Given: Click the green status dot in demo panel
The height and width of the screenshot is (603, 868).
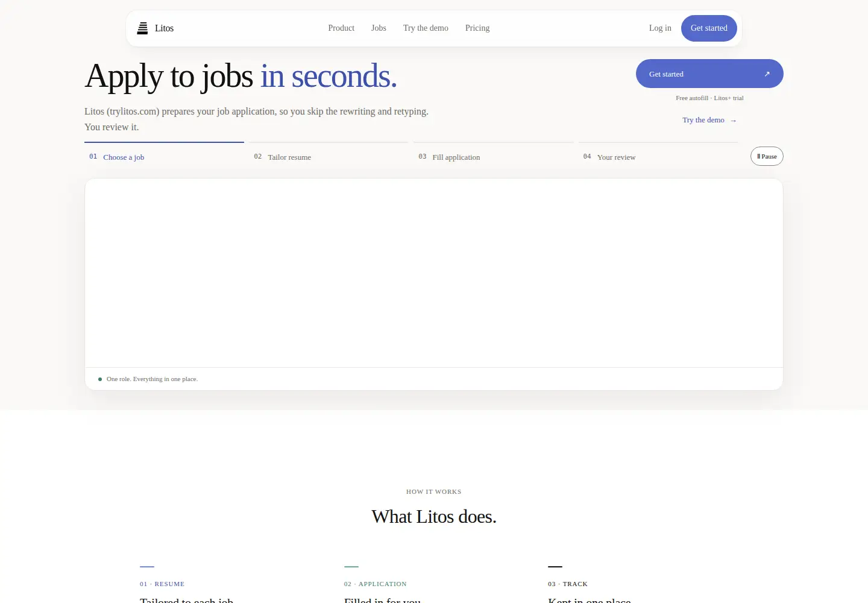Looking at the screenshot, I should coord(100,379).
